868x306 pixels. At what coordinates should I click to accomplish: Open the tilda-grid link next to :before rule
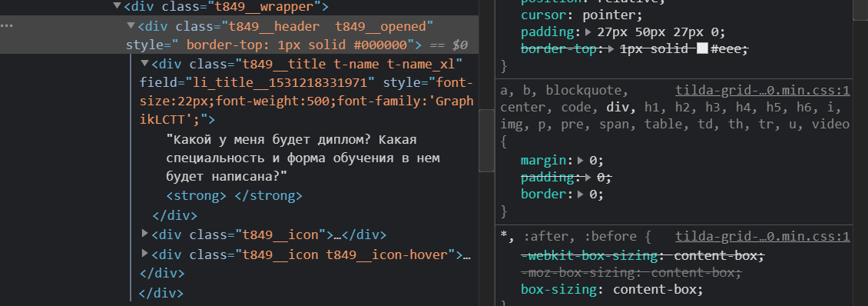pyautogui.click(x=763, y=237)
